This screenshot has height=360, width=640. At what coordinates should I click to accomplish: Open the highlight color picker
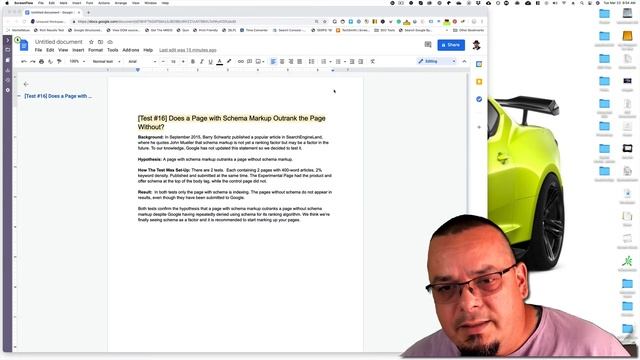pyautogui.click(x=229, y=61)
